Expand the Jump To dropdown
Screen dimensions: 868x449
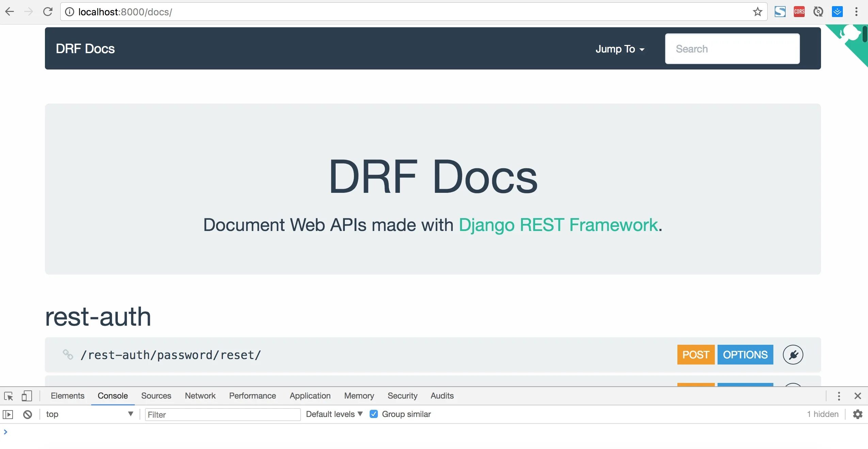(620, 49)
